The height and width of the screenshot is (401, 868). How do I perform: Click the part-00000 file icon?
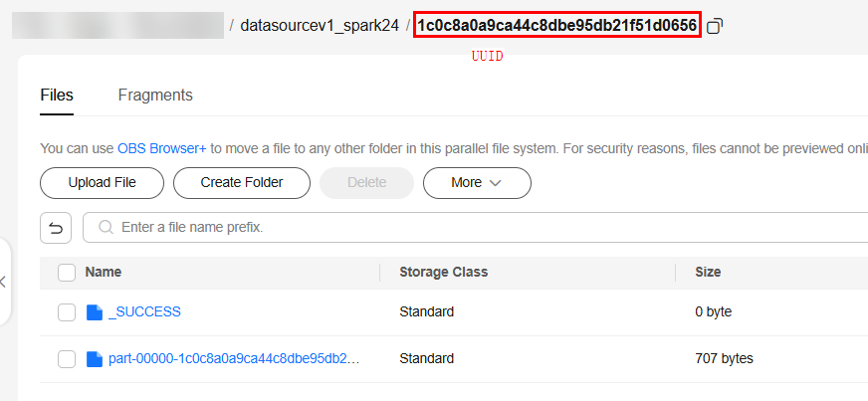[95, 359]
